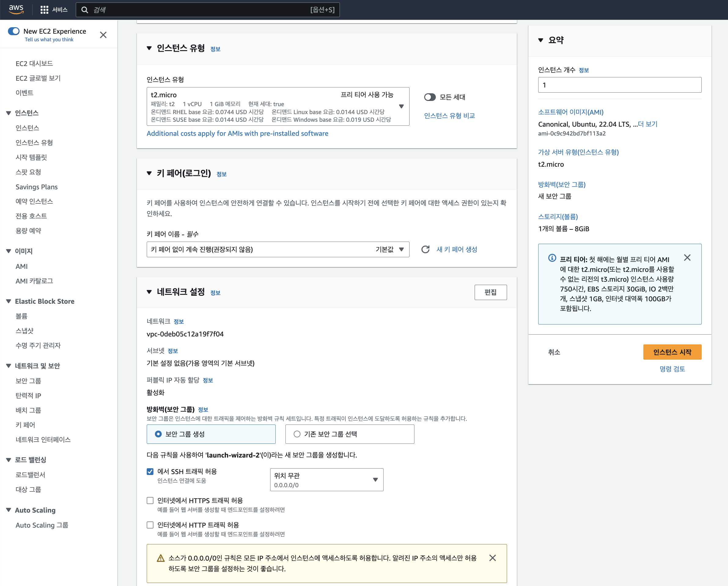Click the search magnifier icon

[85, 10]
